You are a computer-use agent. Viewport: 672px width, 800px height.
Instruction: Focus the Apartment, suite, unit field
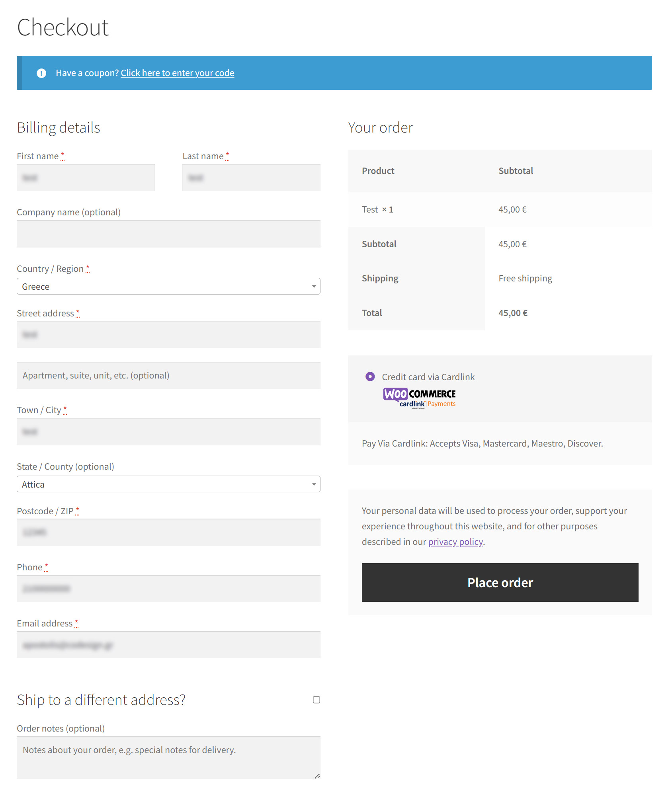[x=168, y=376]
